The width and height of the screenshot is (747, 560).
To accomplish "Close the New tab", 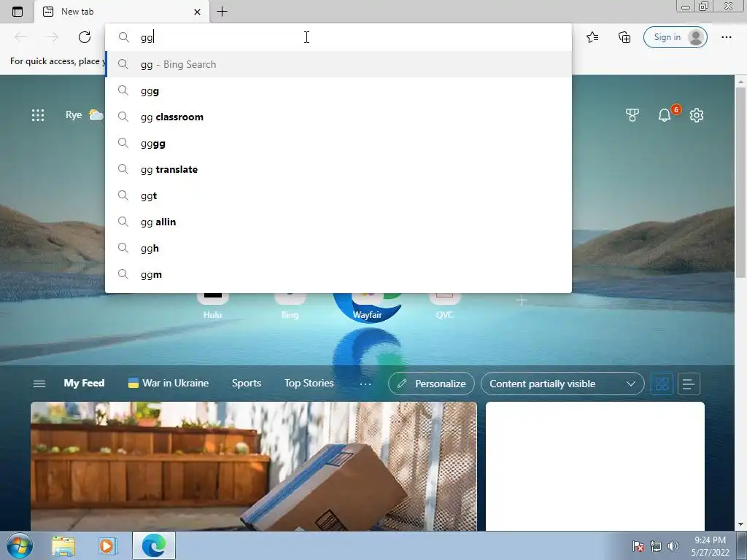I will point(197,12).
